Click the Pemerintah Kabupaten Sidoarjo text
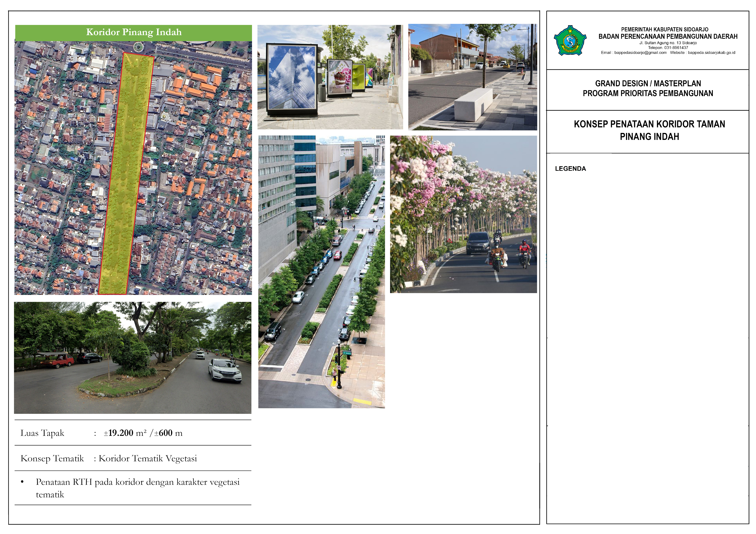The height and width of the screenshot is (534, 756). [x=664, y=30]
